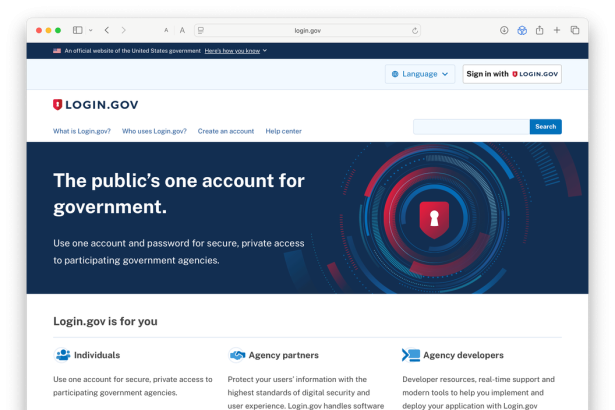Minimize the Safari window with the yellow button
Screen dimensions: 615x410
pos(48,30)
